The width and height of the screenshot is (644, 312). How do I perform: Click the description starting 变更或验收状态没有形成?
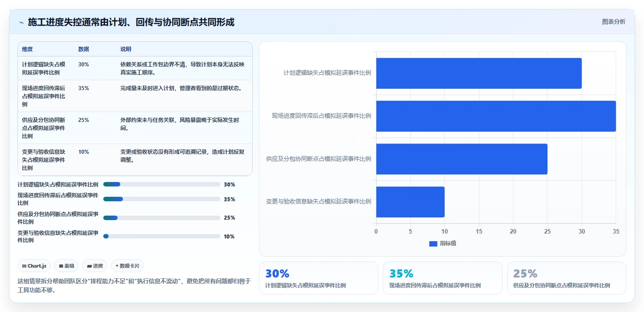point(183,156)
